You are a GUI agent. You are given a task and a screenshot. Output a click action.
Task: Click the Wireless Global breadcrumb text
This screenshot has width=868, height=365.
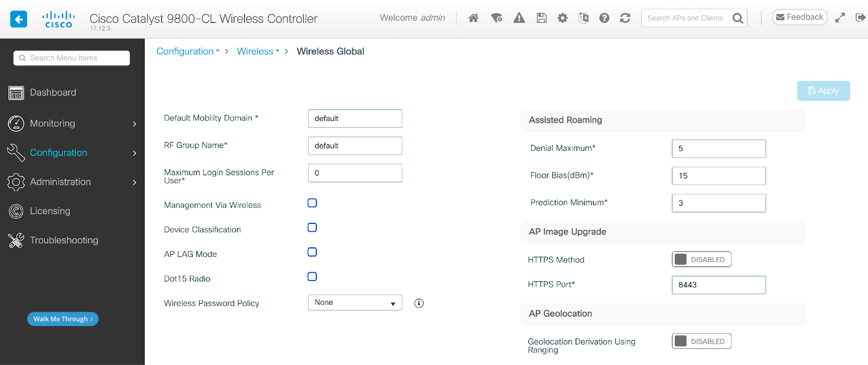[x=330, y=52]
